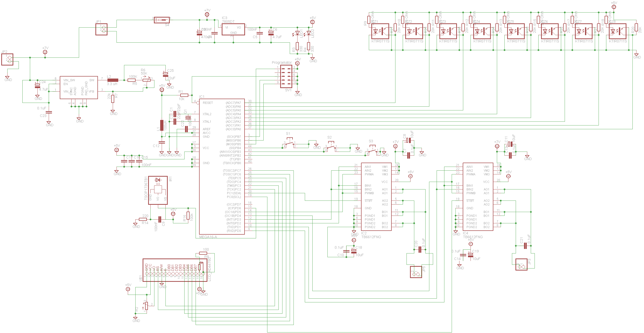Select the KTIR0711S sensor Z1 symbol

pos(380,31)
